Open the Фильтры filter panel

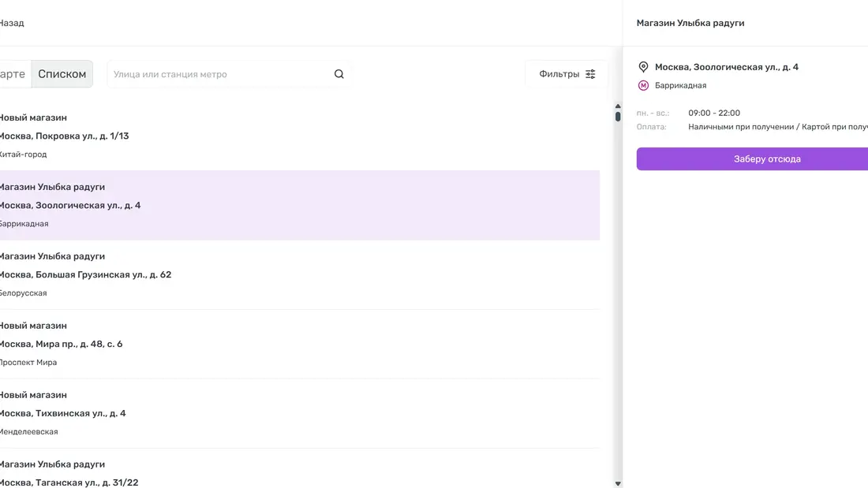[559, 74]
